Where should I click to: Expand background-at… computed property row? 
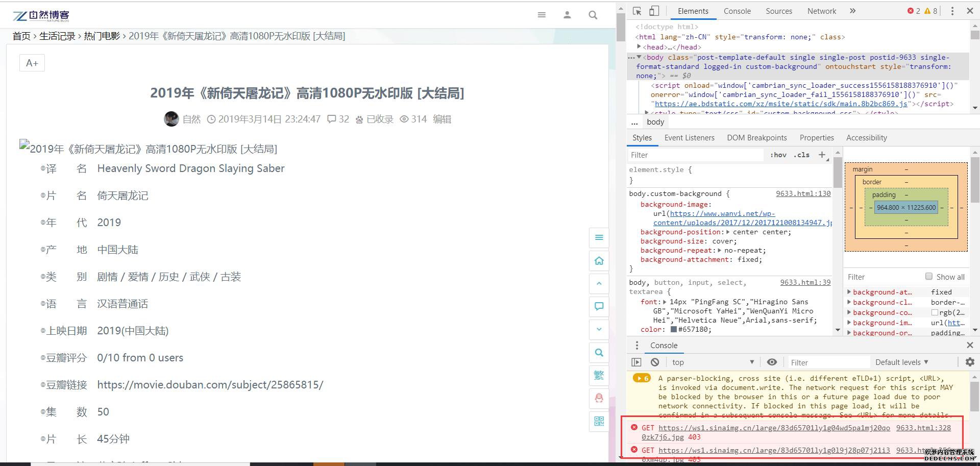coord(849,292)
